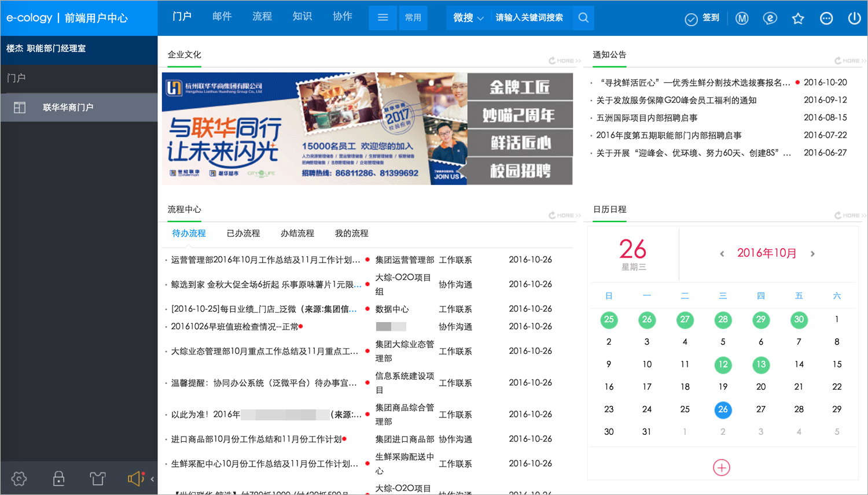Open the 与联华同行 banner image
The width and height of the screenshot is (868, 495).
314,128
